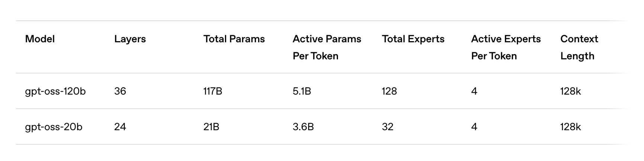Select the 128 total experts cell
Screen dimensions: 644x161
point(389,91)
